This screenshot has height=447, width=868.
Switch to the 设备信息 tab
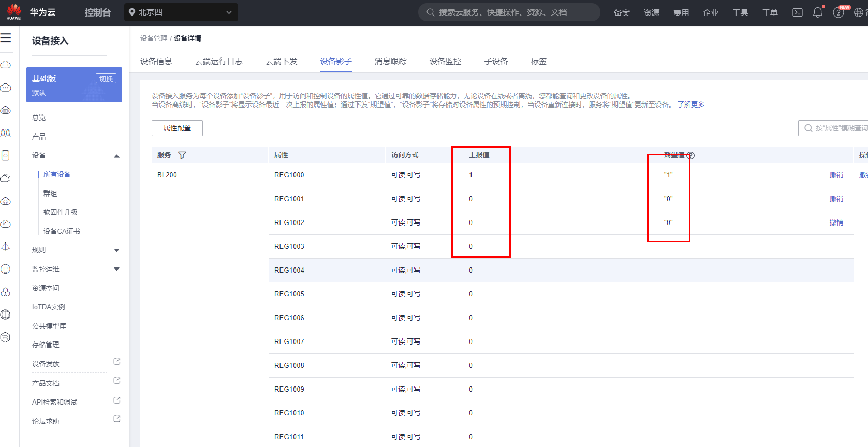coord(156,62)
